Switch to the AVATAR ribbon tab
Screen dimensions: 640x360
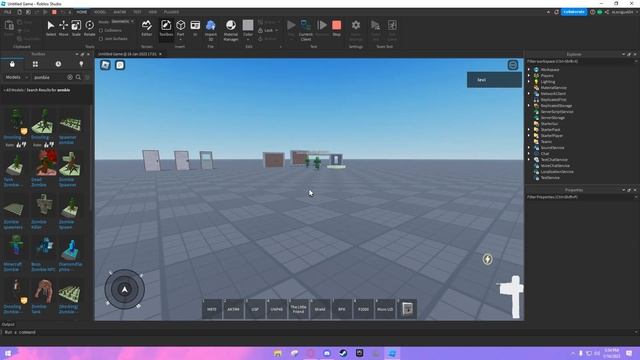click(x=120, y=12)
